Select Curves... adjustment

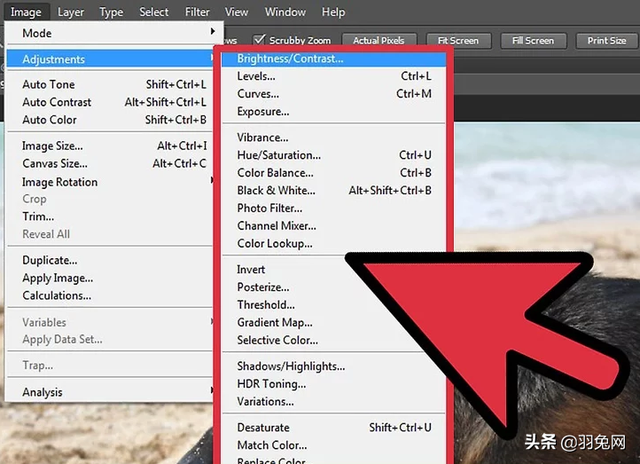click(x=334, y=94)
